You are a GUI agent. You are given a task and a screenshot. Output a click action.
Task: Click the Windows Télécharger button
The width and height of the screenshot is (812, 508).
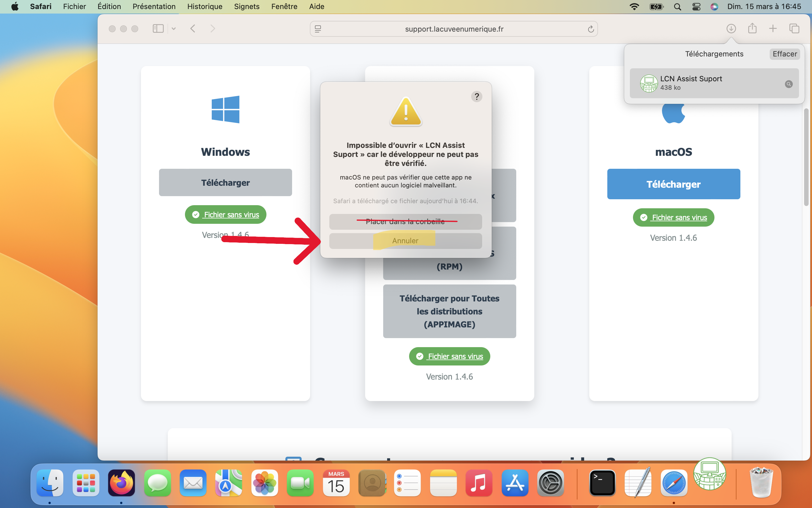(226, 182)
